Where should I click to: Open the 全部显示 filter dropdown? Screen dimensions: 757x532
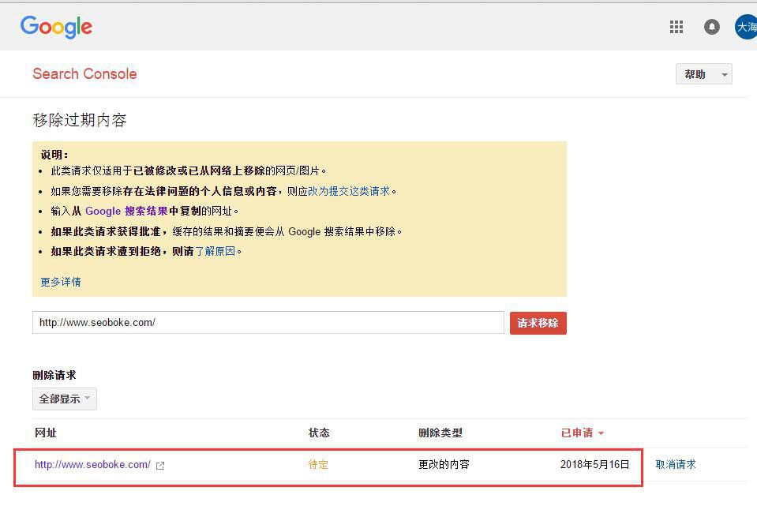pos(64,399)
